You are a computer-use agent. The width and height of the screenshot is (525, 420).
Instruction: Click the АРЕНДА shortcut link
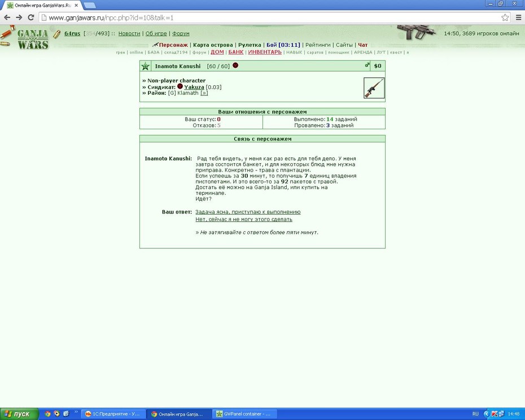point(363,53)
